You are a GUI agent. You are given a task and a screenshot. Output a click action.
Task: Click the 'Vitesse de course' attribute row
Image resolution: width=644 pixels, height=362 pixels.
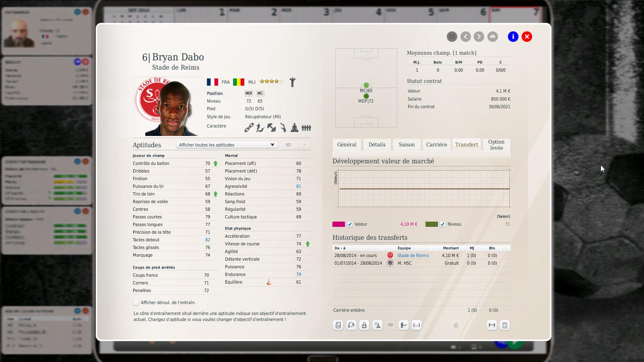[267, 244]
